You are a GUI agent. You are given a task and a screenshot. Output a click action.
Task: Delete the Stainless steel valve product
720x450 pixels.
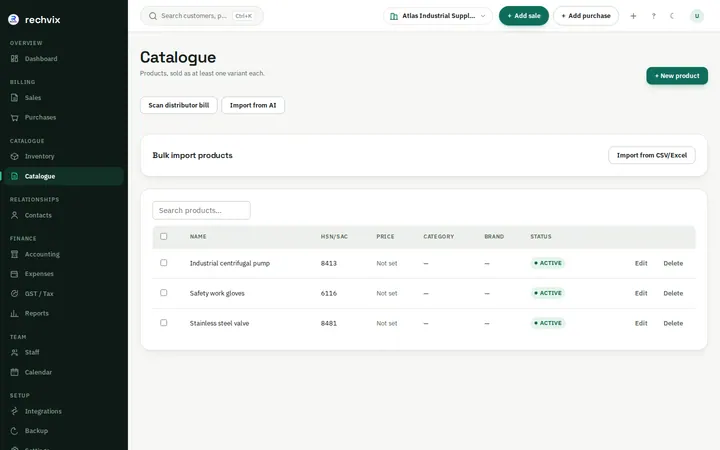pos(673,323)
